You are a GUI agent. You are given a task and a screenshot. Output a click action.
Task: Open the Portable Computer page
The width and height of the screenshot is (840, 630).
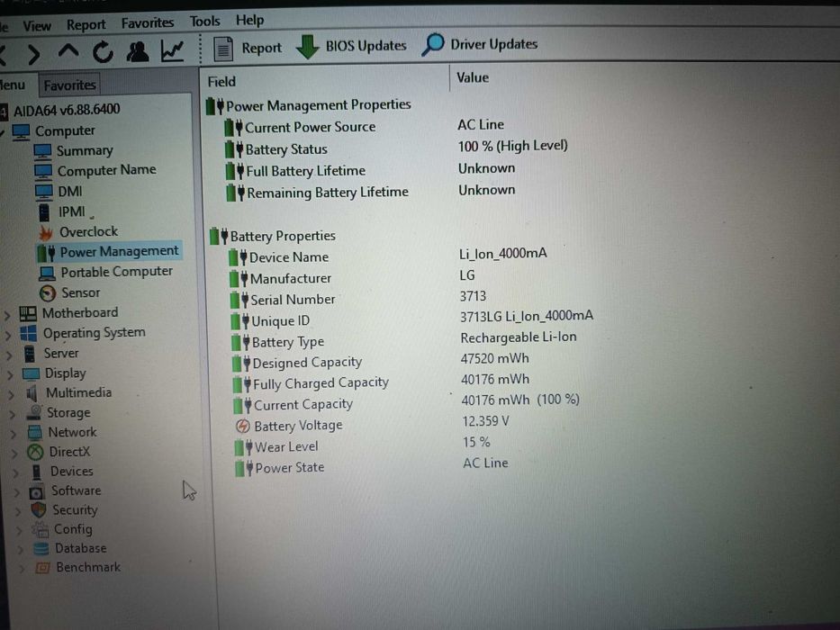click(106, 272)
